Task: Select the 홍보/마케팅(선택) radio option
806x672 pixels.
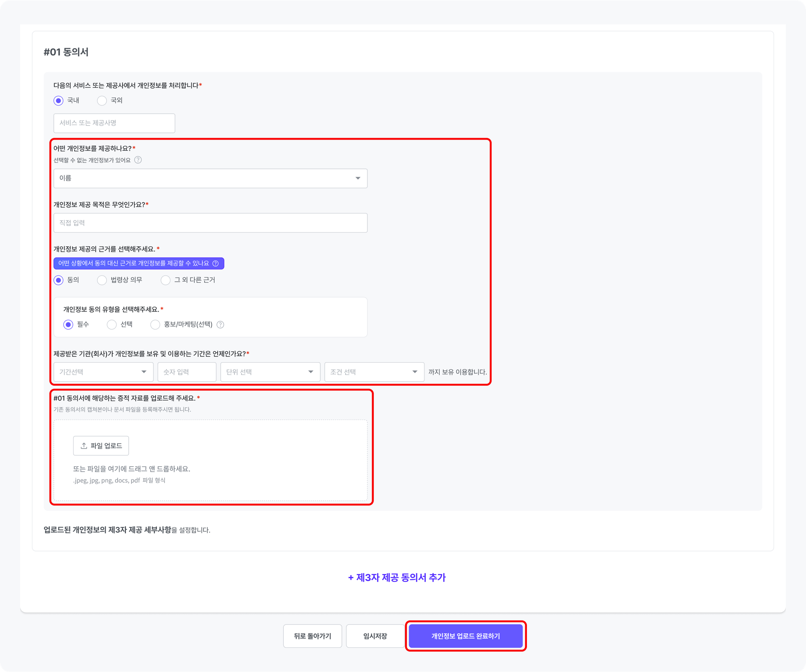Action: 155,325
